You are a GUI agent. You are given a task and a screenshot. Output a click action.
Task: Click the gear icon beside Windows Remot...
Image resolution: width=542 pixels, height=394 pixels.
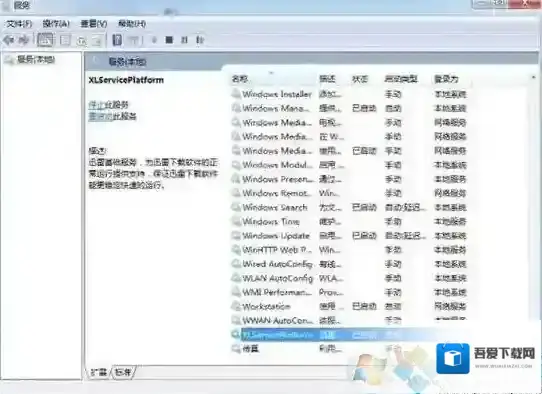(236, 193)
